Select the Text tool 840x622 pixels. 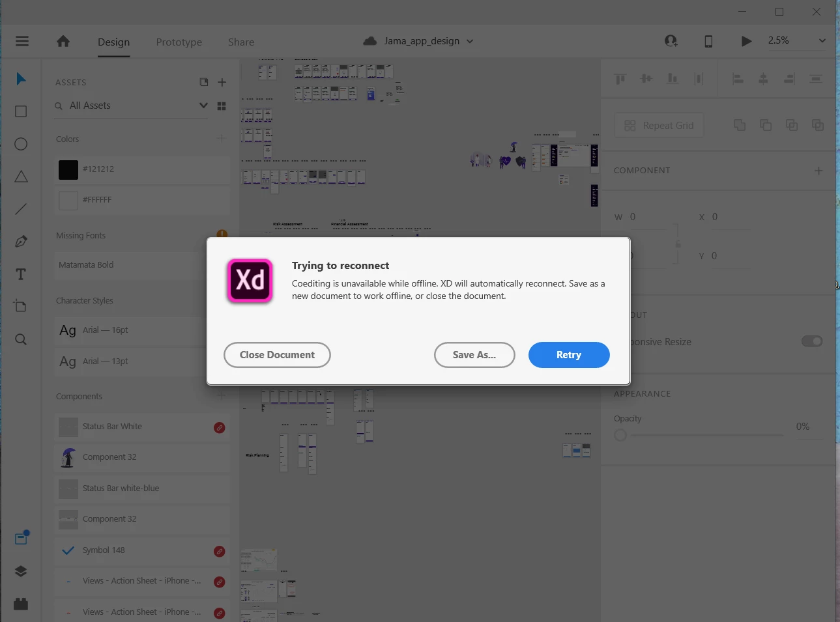point(21,274)
